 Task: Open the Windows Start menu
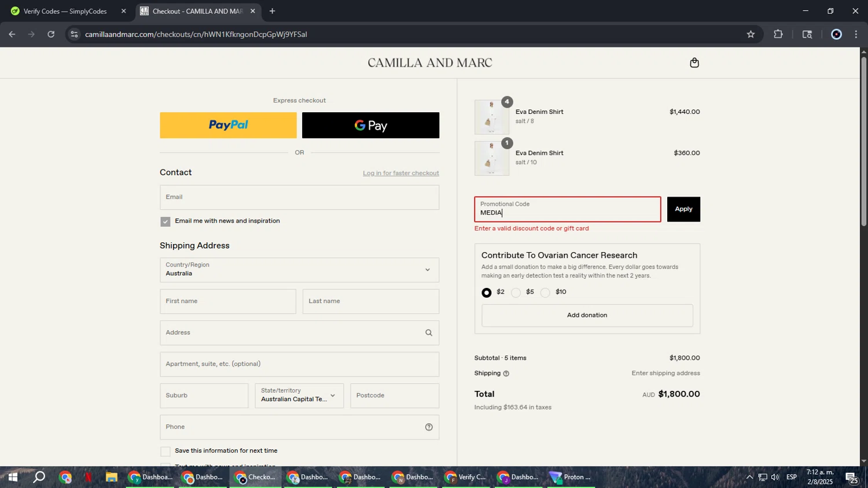click(12, 477)
